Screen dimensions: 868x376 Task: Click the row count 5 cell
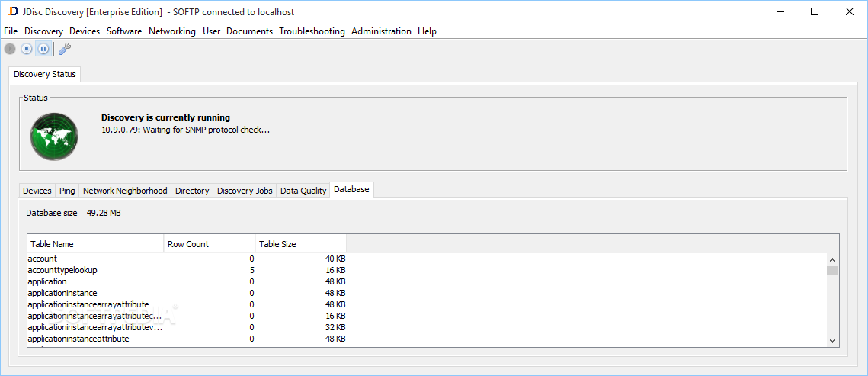click(x=210, y=270)
